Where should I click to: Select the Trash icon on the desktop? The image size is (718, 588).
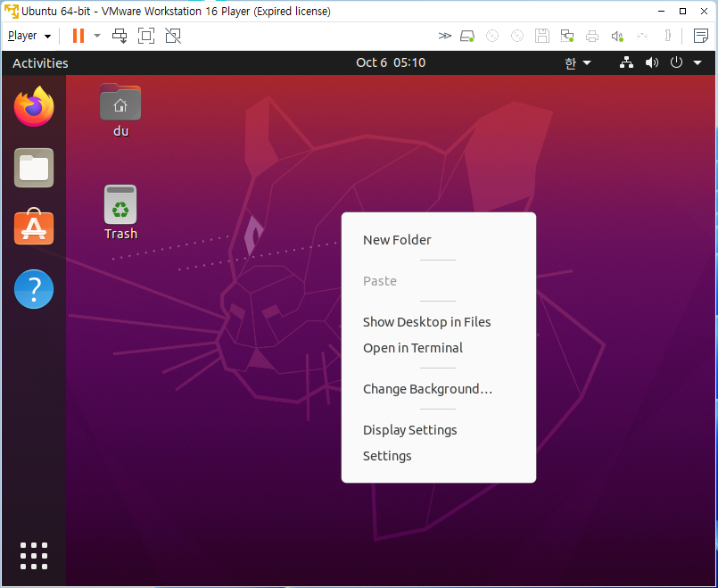coord(120,212)
